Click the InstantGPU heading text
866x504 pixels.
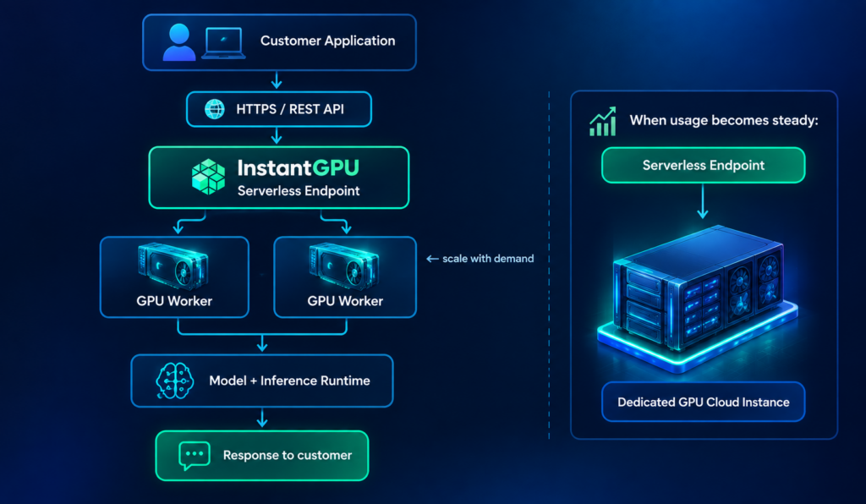tap(299, 167)
